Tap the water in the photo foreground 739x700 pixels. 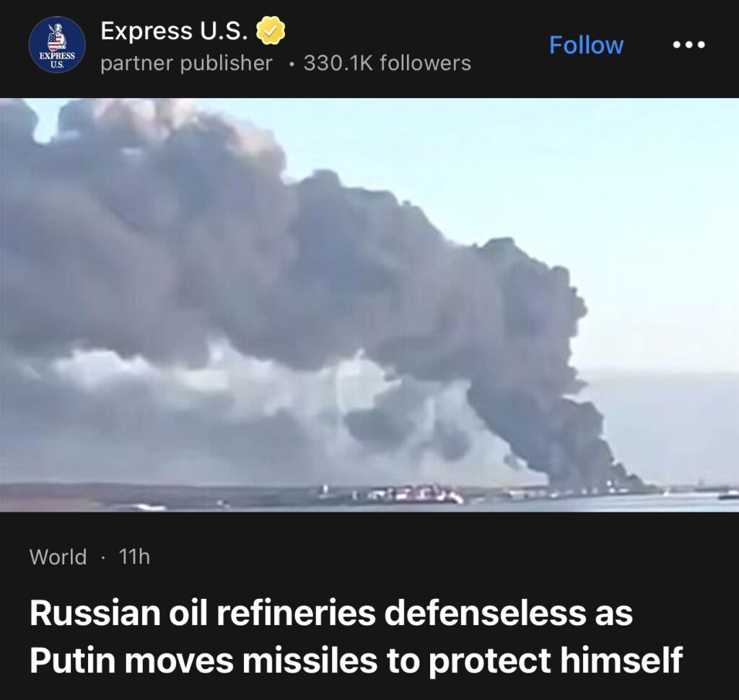(518, 505)
